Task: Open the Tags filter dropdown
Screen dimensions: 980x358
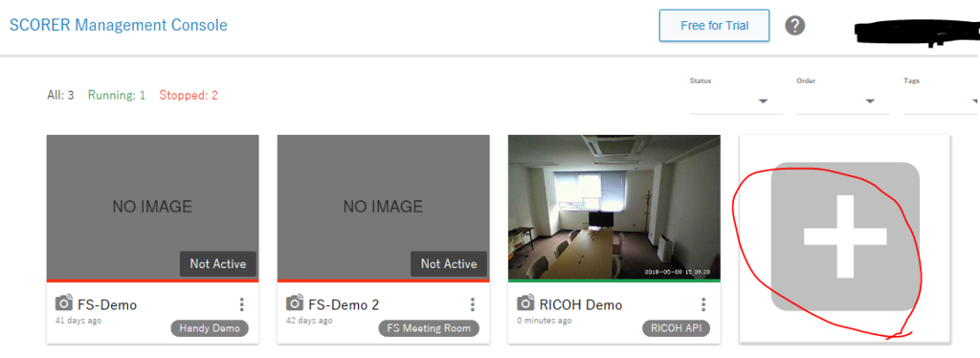Action: tap(942, 101)
